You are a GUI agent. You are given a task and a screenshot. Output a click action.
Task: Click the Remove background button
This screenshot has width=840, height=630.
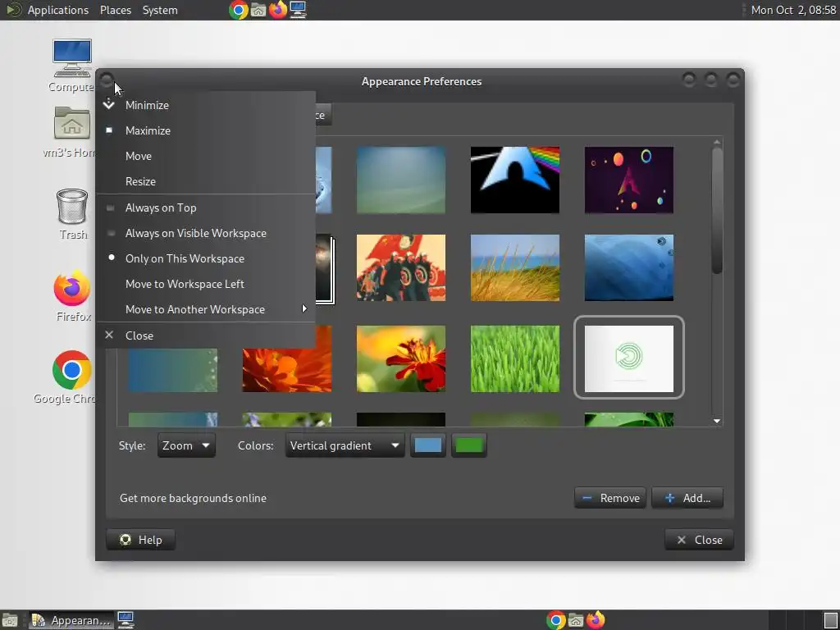point(610,498)
